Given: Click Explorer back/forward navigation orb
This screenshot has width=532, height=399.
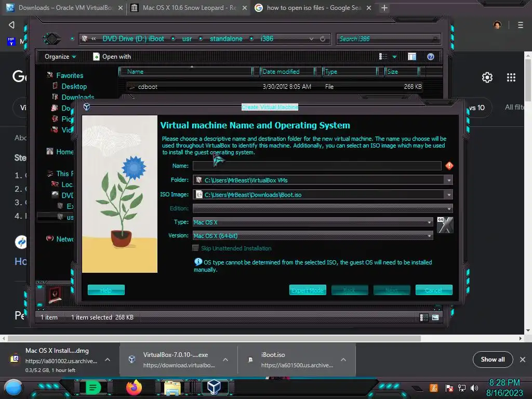Looking at the screenshot, I should tap(51, 38).
